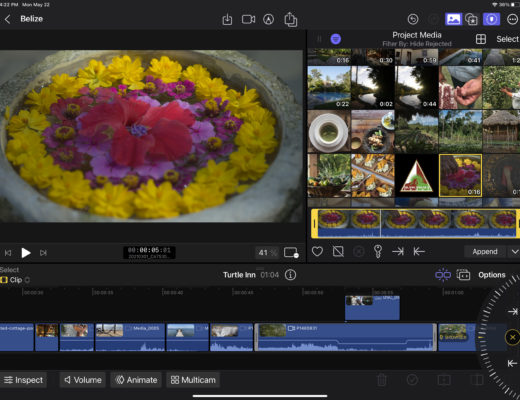Select the long P1465831 timeline clip
The width and height of the screenshot is (520, 400).
346,337
